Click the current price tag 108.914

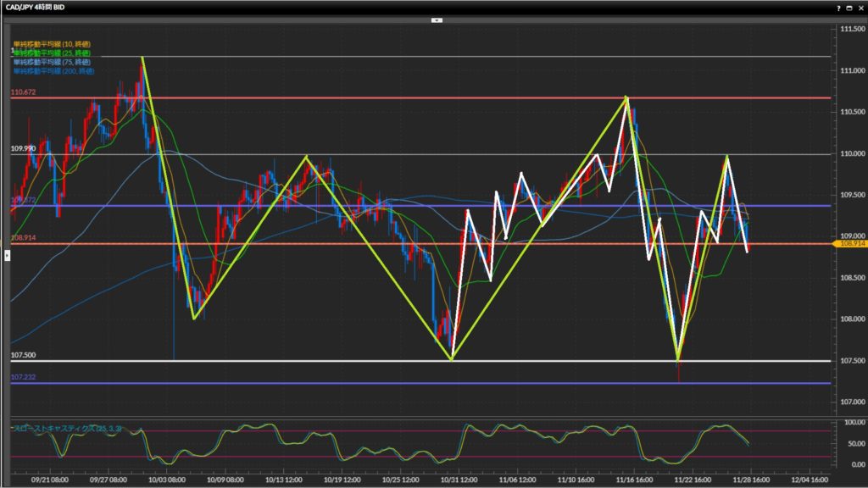tap(851, 244)
